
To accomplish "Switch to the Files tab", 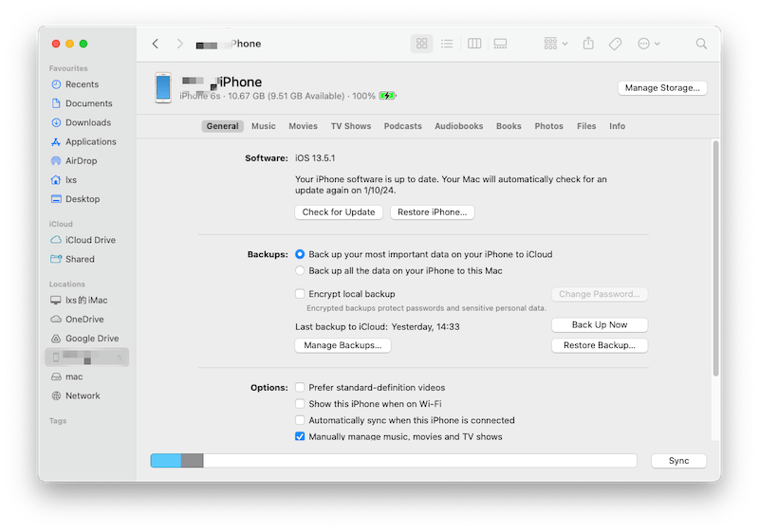I will pyautogui.click(x=586, y=126).
